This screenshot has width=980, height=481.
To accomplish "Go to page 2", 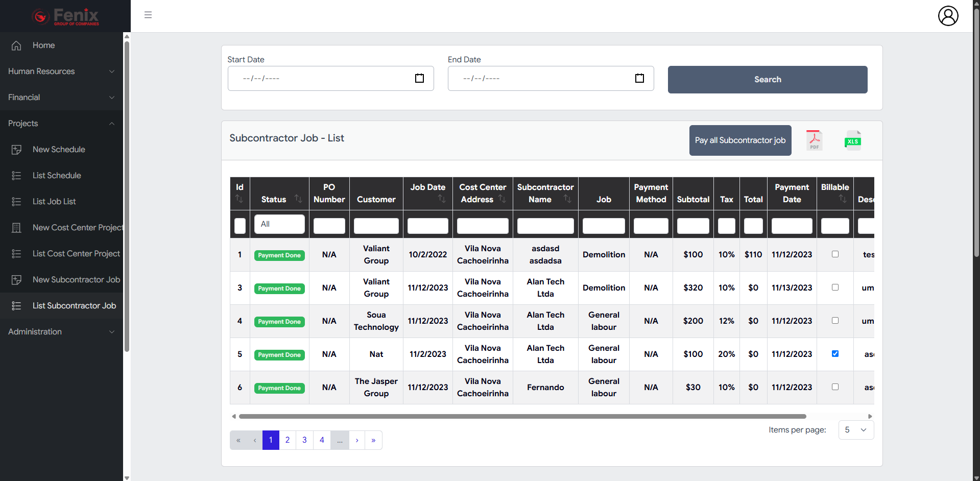I will [x=288, y=440].
